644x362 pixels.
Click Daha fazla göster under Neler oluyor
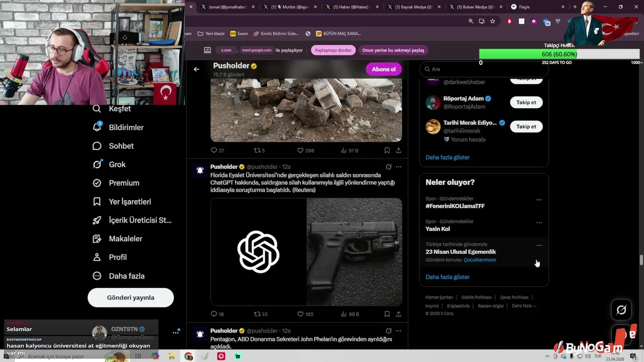[448, 277]
